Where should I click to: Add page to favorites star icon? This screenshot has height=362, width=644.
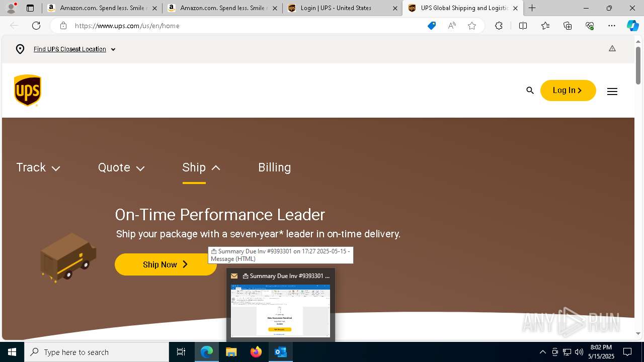pyautogui.click(x=472, y=26)
